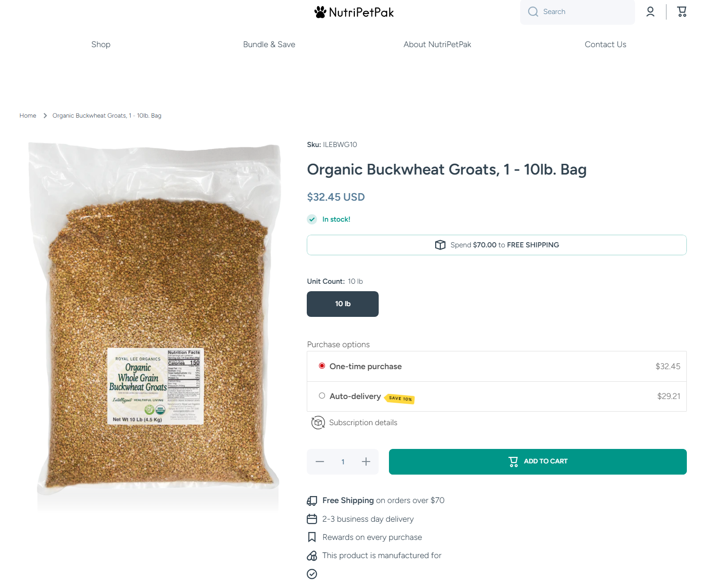Image resolution: width=720 pixels, height=588 pixels.
Task: Expand Subscription details
Action: (x=363, y=423)
